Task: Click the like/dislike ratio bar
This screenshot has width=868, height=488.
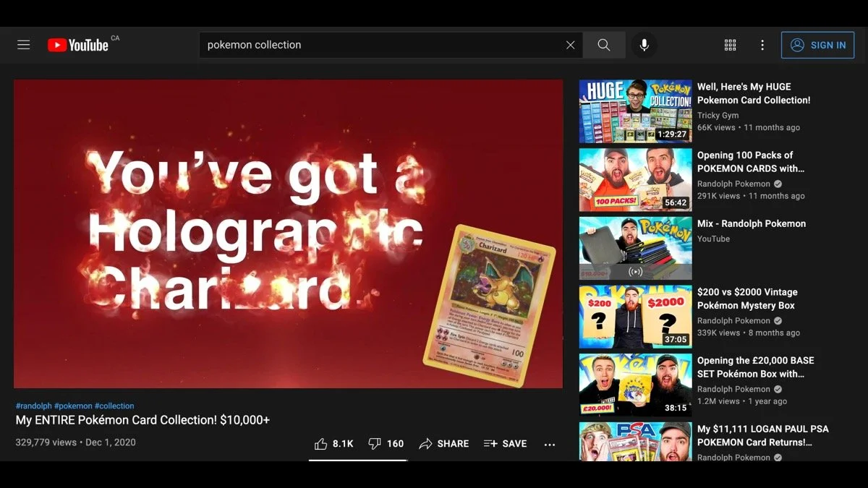Action: 357,459
